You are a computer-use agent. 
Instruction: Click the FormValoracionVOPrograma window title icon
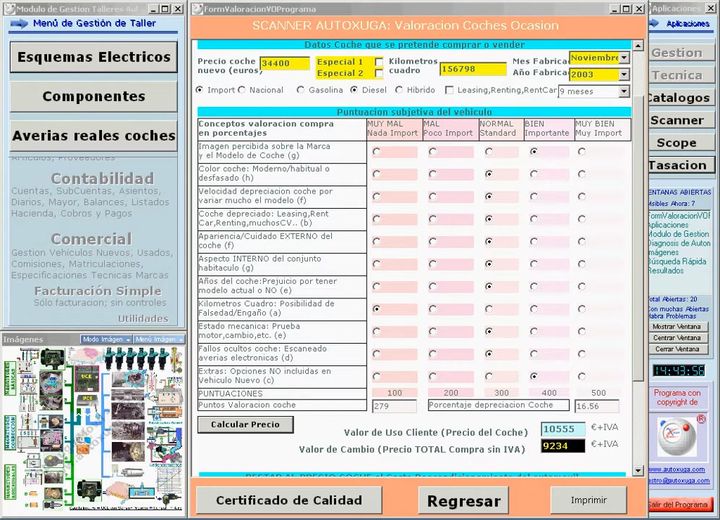197,9
